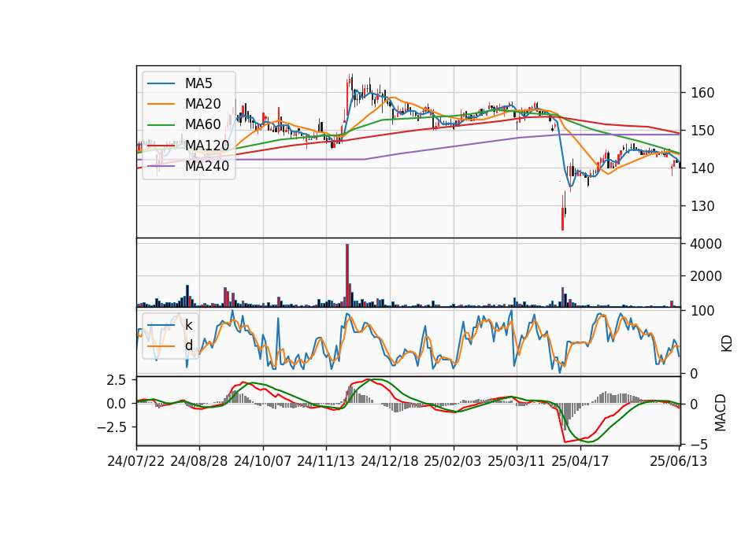
Task: Click the 25/04/17 date label
Action: point(580,461)
